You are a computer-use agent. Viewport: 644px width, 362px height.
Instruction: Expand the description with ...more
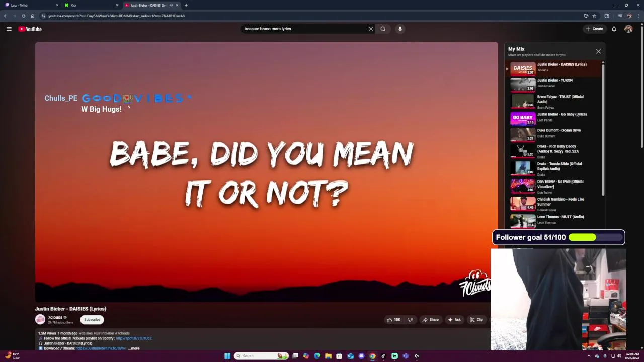tap(134, 348)
